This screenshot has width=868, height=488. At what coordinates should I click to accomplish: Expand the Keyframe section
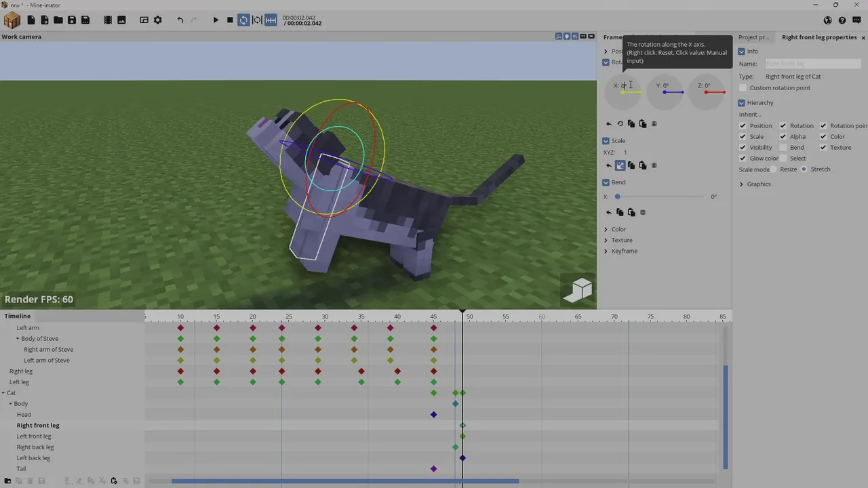click(x=606, y=251)
